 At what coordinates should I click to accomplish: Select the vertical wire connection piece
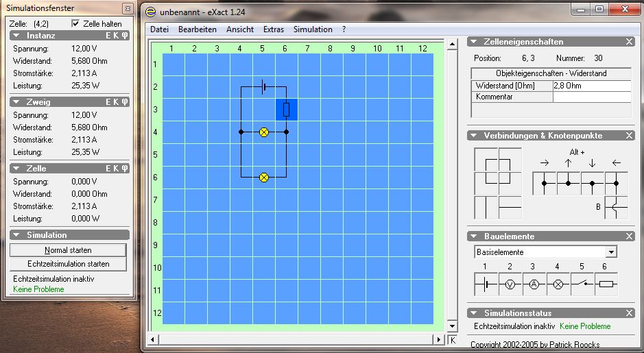(x=486, y=207)
